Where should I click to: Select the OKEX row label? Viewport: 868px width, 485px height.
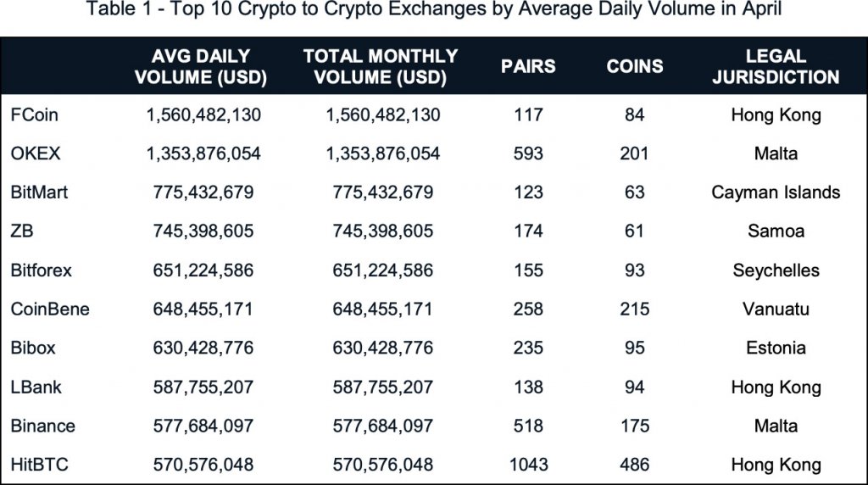click(x=35, y=153)
